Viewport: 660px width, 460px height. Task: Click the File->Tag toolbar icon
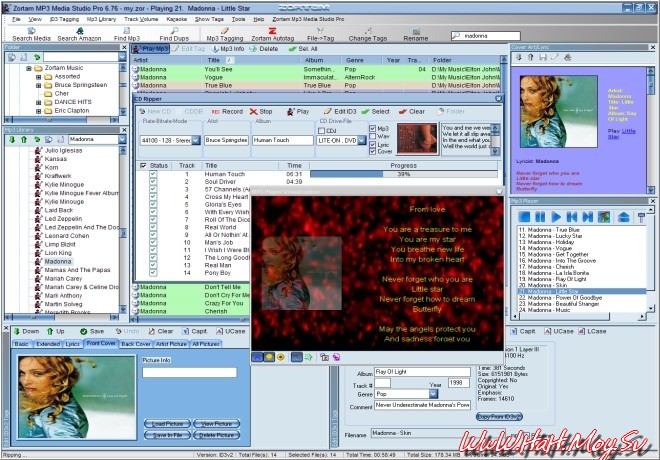click(320, 35)
